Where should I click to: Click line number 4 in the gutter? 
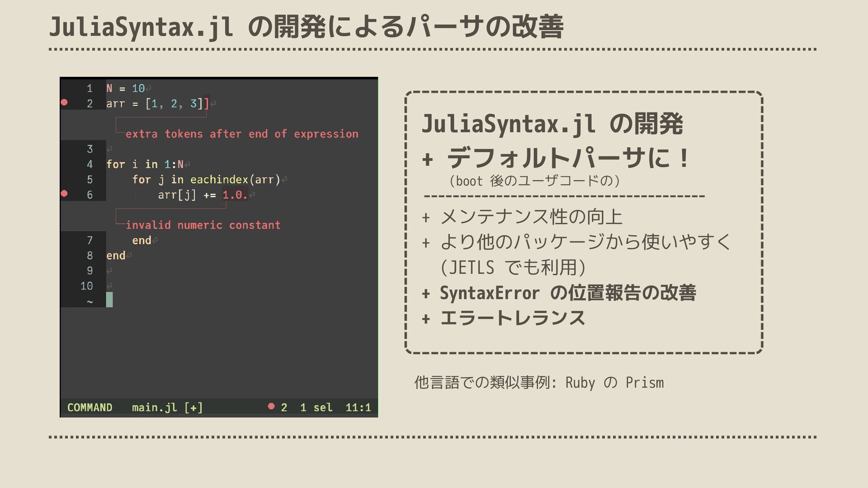point(90,164)
